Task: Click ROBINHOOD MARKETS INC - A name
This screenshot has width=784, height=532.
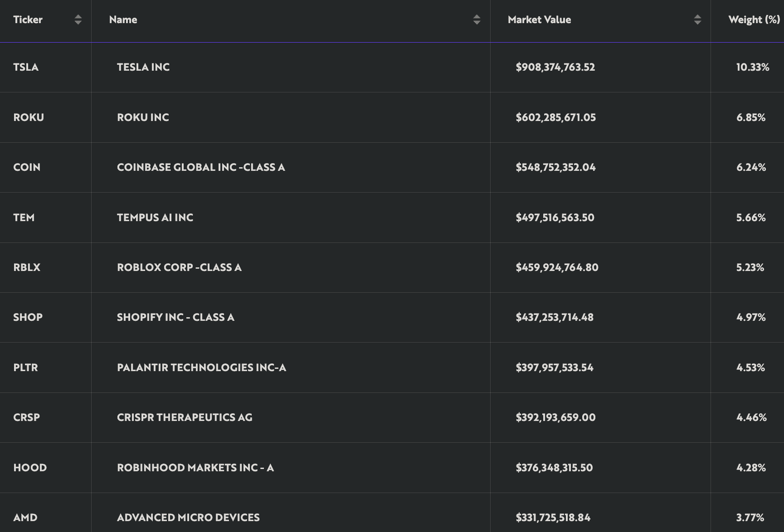Action: click(195, 468)
